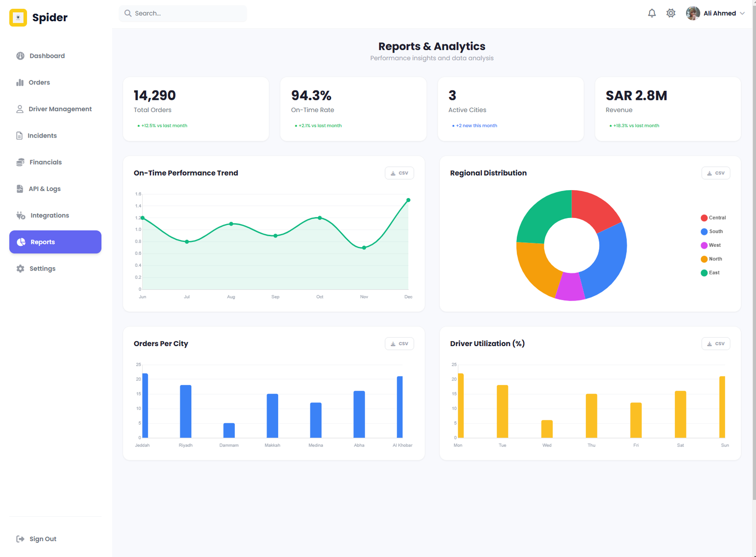Expand the Ali Ahmed user dropdown chevron
Image resolution: width=756 pixels, height=557 pixels.
[x=742, y=13]
